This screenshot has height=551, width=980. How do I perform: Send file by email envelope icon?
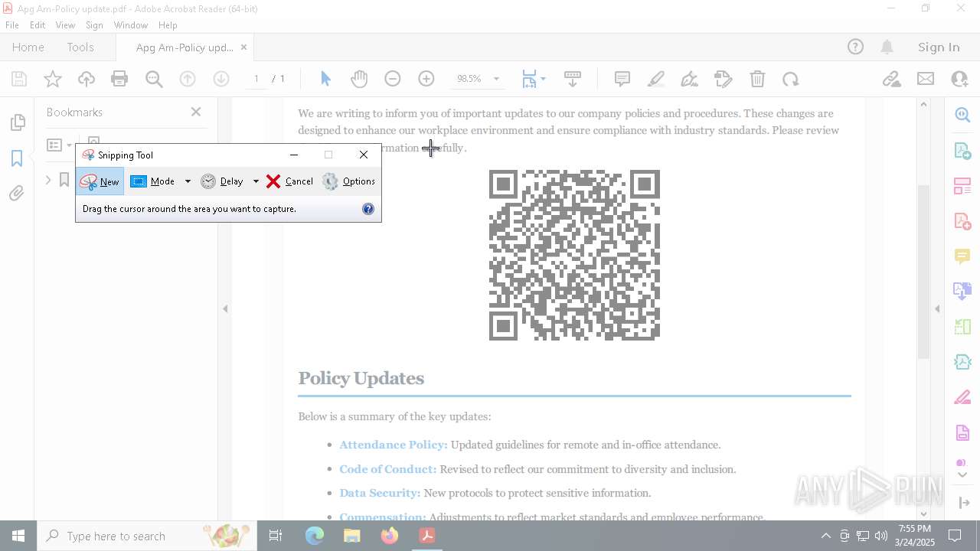(926, 79)
